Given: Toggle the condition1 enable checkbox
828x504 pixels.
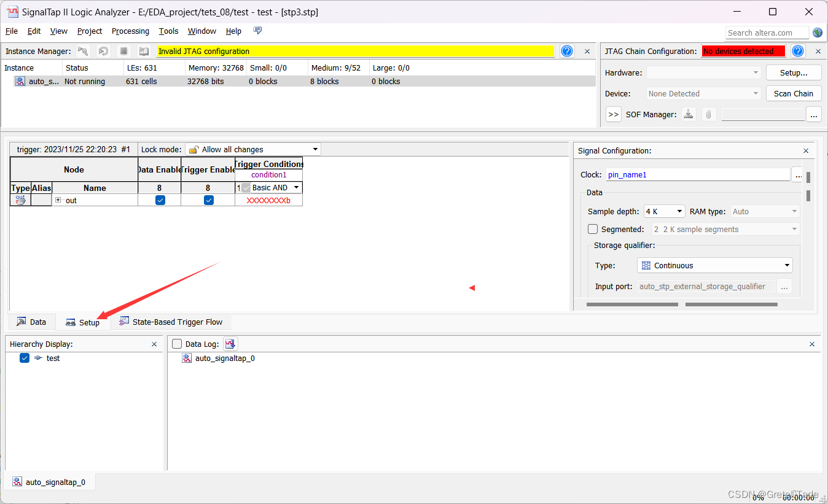Looking at the screenshot, I should [x=246, y=188].
